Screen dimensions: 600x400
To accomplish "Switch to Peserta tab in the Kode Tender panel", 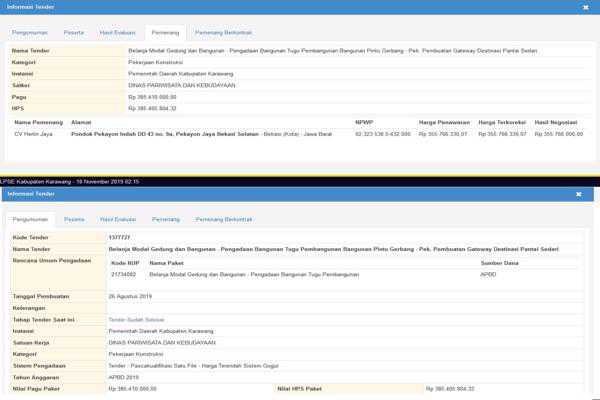I will (74, 218).
